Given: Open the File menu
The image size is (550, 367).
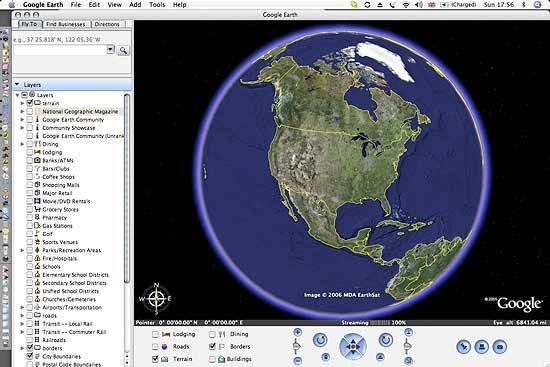Looking at the screenshot, I should (x=76, y=5).
